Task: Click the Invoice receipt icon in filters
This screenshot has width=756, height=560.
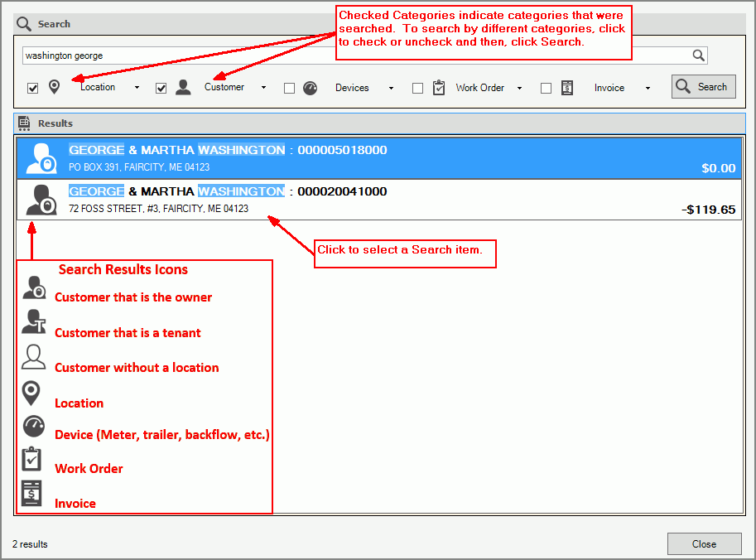Action: point(567,88)
